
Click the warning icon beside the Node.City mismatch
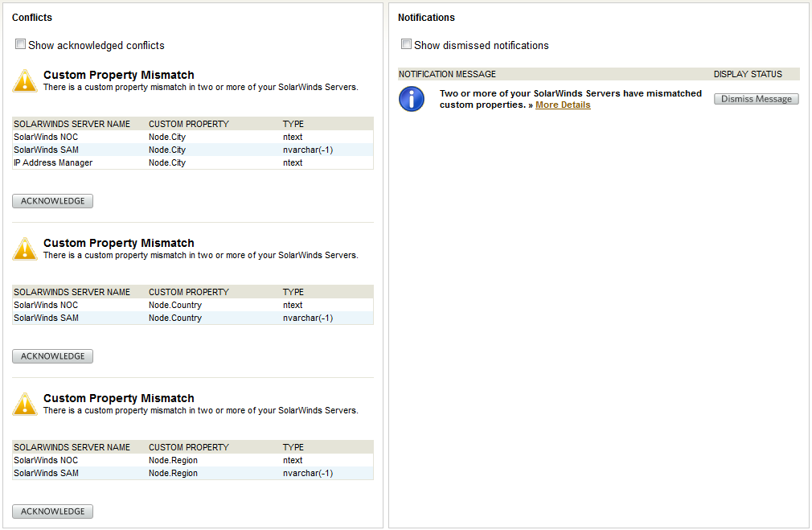point(25,80)
